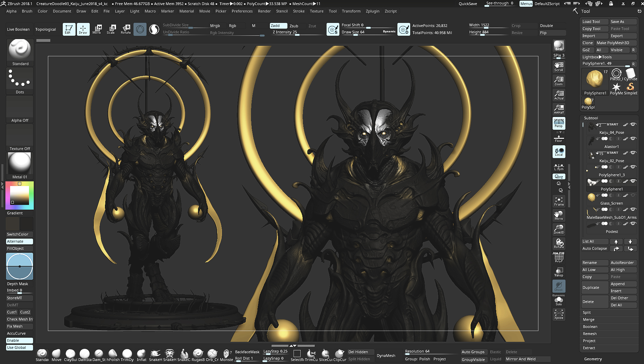Toggle the Floor grid
Screen dimensions: 644x364
559,138
